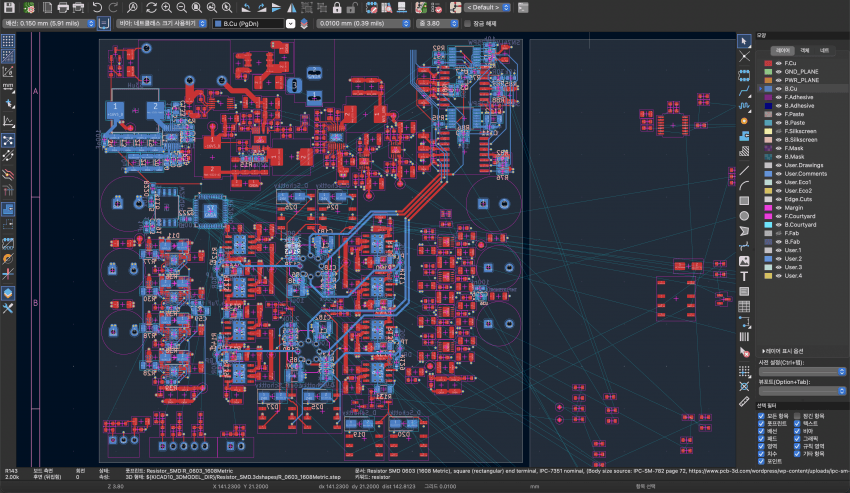Mirror the selection with the flip icon
The image size is (850, 493).
[292, 8]
